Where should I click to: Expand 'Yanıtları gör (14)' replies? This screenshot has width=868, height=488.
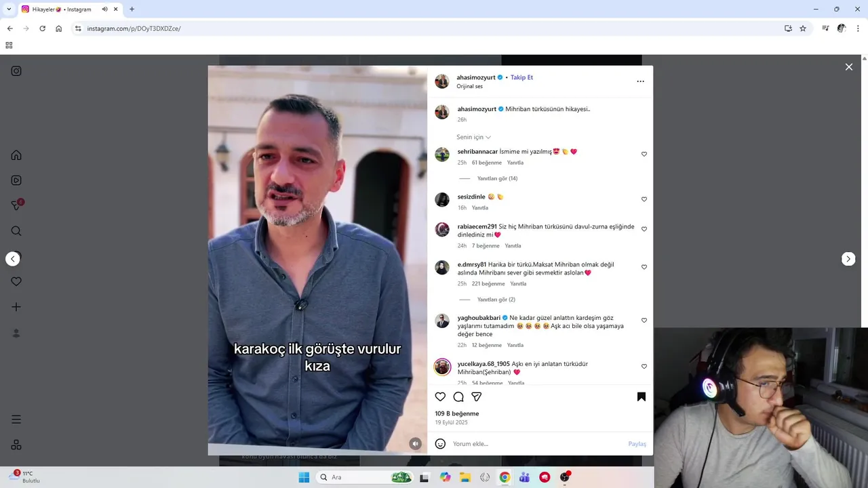pos(497,179)
